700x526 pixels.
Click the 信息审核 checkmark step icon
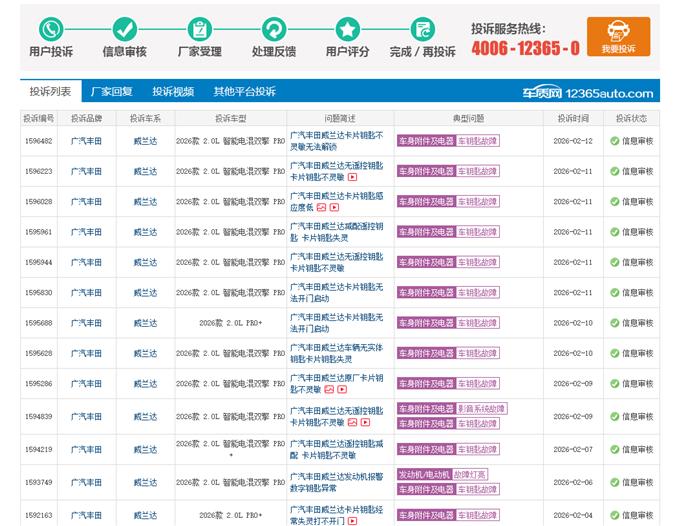click(x=124, y=29)
